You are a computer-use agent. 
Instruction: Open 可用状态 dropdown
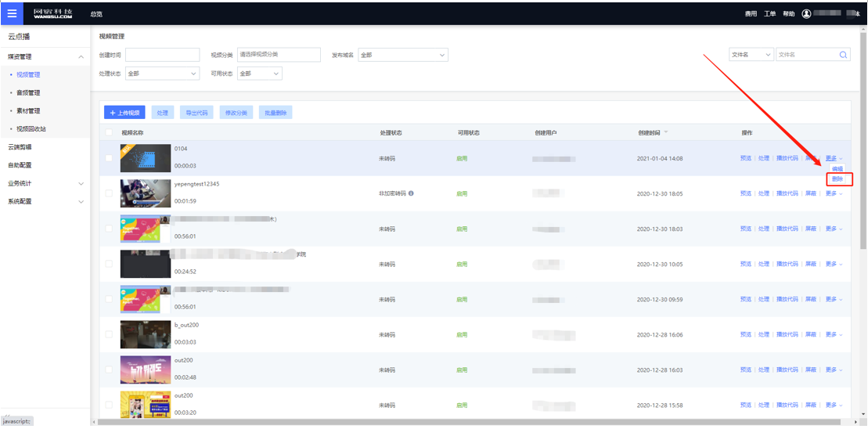click(260, 73)
